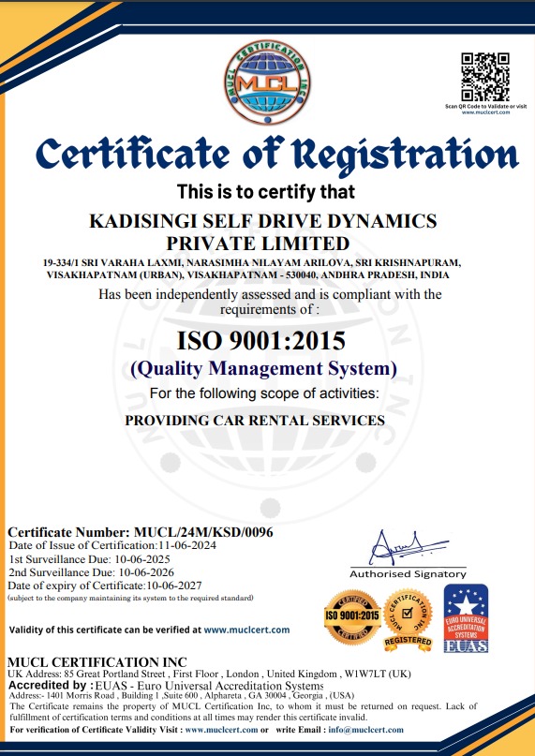Click 'Date of expiry of Certificate:10-06-2027'

tap(105, 586)
